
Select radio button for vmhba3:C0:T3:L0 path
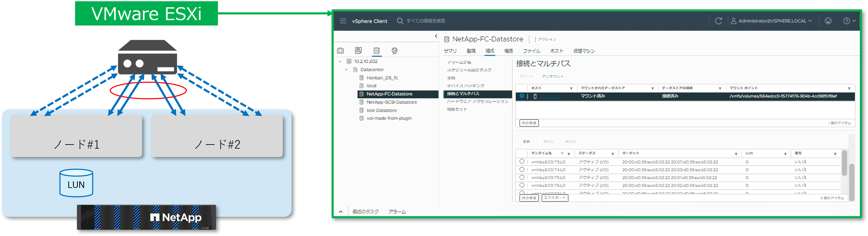522,162
